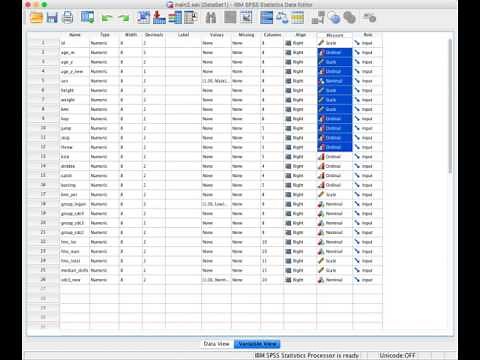Switch to the Data View tab
480x360 pixels.
(x=217, y=344)
